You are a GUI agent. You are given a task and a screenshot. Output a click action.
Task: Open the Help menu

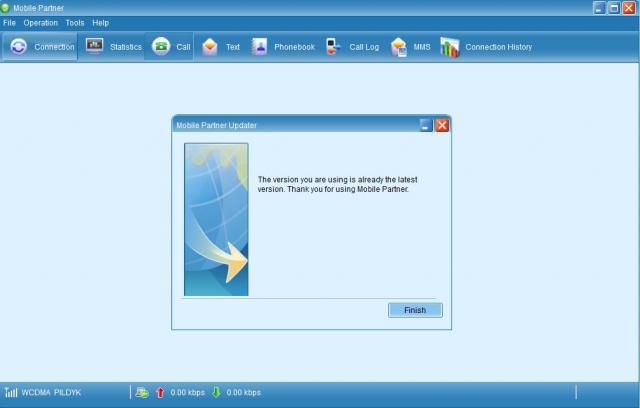click(100, 22)
